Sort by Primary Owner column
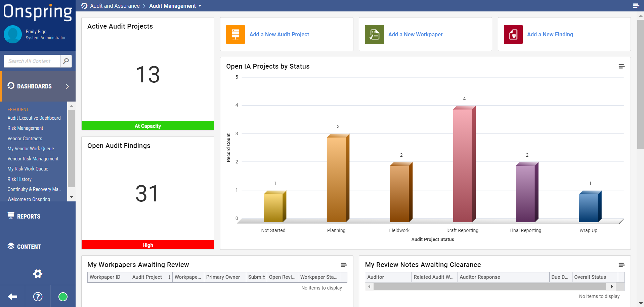Image resolution: width=644 pixels, height=307 pixels. click(225, 277)
